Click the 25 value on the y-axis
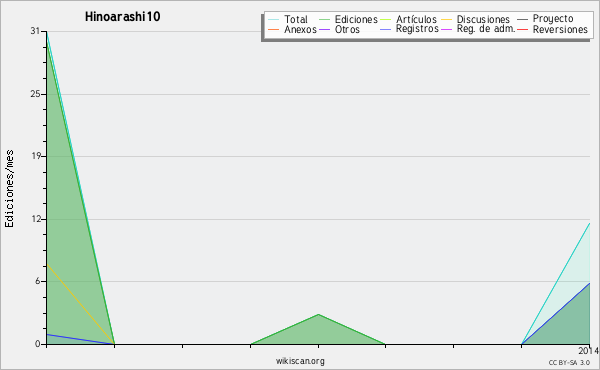Image resolution: width=600 pixels, height=370 pixels. tap(35, 94)
